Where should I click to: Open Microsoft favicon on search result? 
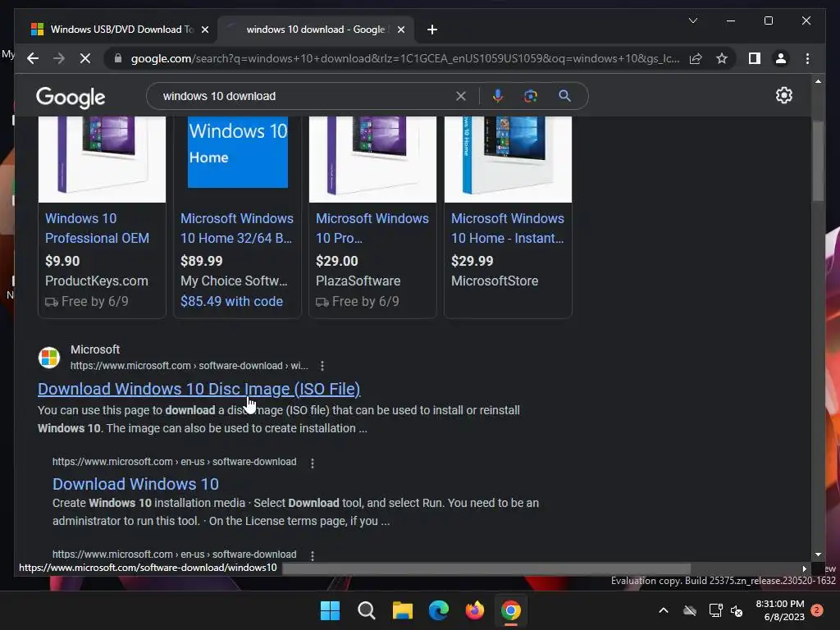pos(49,358)
